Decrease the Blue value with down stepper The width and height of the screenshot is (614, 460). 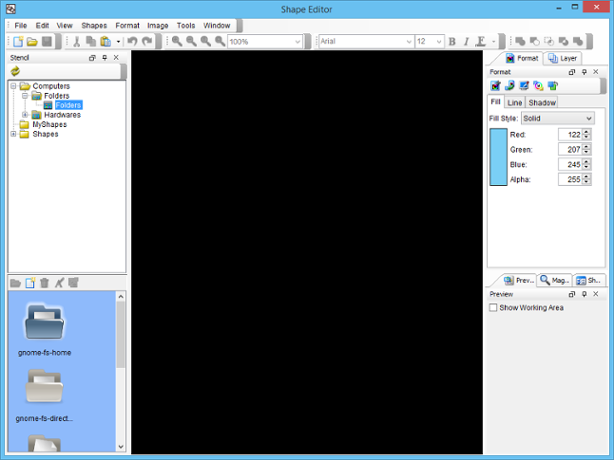tap(586, 167)
